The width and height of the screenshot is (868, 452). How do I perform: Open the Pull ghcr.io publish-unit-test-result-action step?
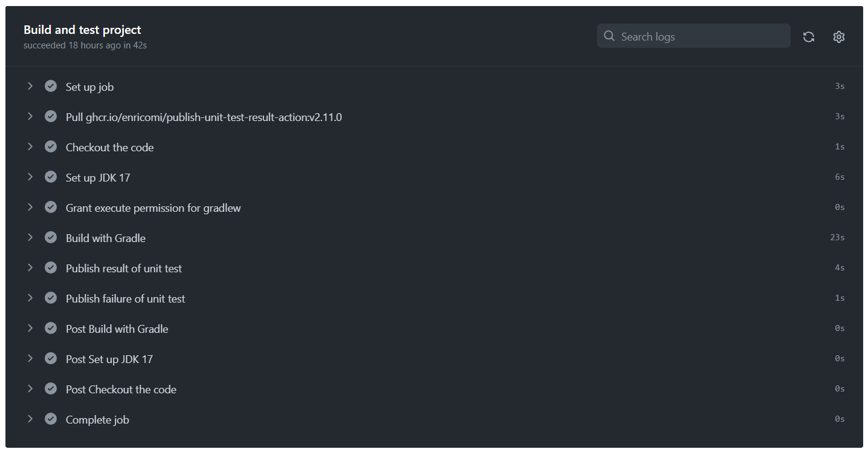pyautogui.click(x=434, y=117)
